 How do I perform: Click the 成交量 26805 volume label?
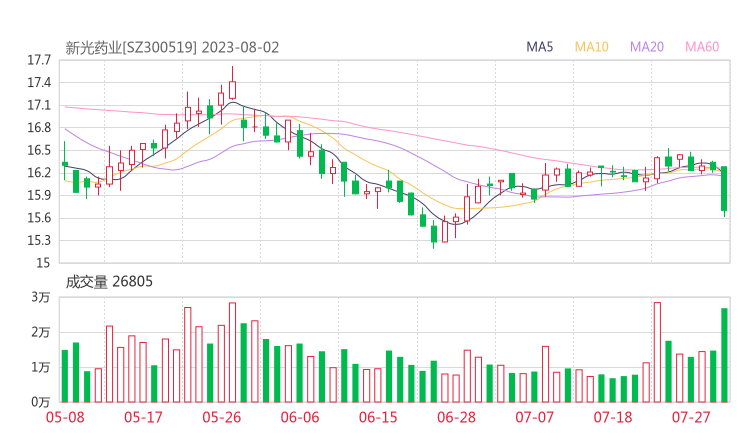pyautogui.click(x=109, y=282)
